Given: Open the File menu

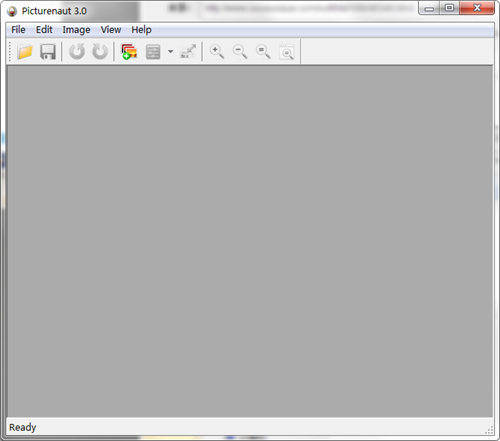Looking at the screenshot, I should (x=18, y=30).
